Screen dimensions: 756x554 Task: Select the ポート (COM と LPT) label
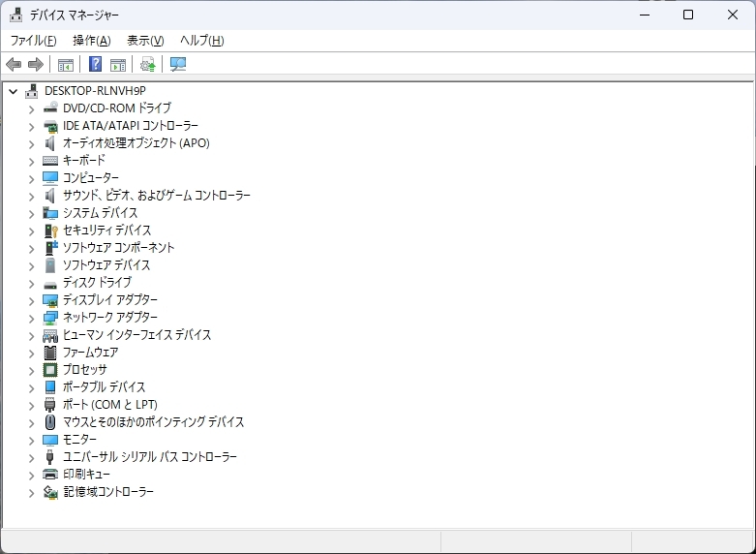click(110, 405)
